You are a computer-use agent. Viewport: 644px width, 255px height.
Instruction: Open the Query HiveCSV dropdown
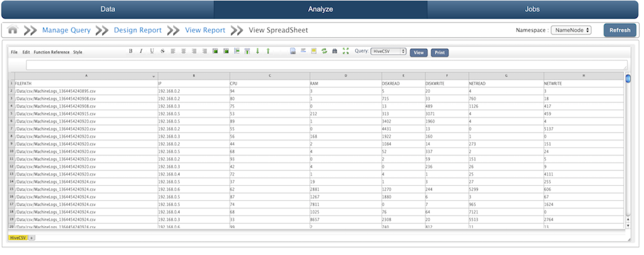pyautogui.click(x=388, y=52)
